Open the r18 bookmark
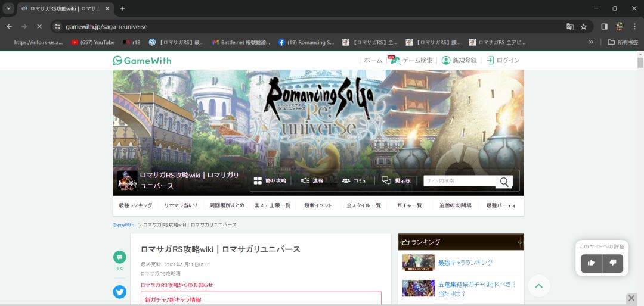Viewport: 644px width, 306px height. tap(131, 42)
